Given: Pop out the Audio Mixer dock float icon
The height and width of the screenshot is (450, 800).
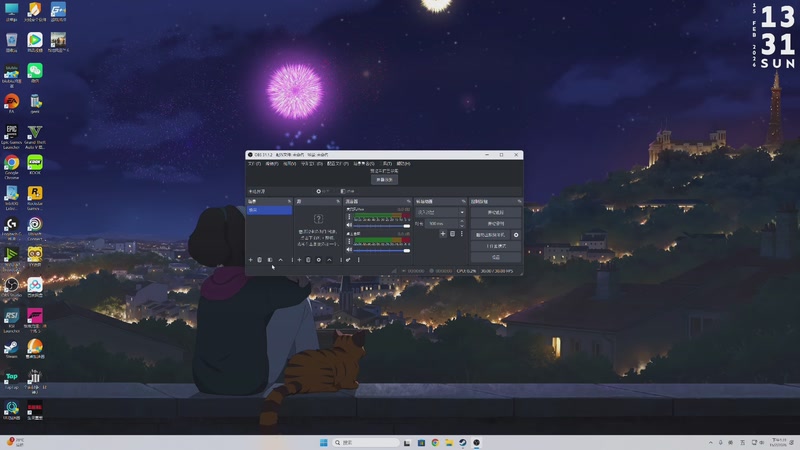Looking at the screenshot, I should (409, 202).
